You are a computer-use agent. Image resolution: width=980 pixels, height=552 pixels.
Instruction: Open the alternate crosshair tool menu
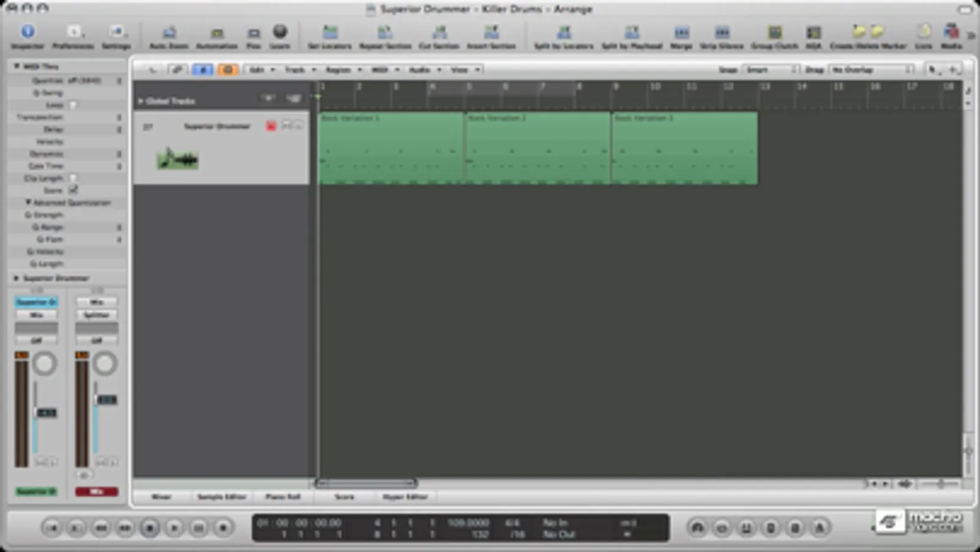(x=954, y=70)
